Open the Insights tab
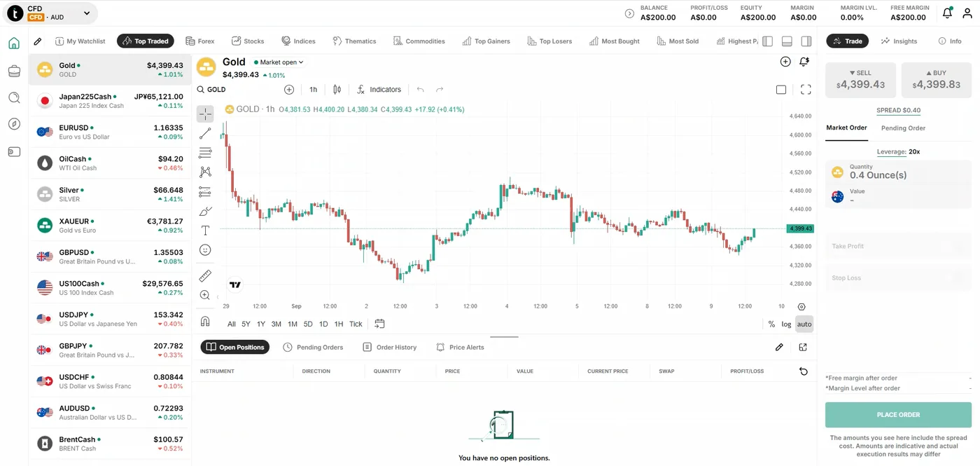Viewport: 980px width, 466px height. pyautogui.click(x=899, y=41)
